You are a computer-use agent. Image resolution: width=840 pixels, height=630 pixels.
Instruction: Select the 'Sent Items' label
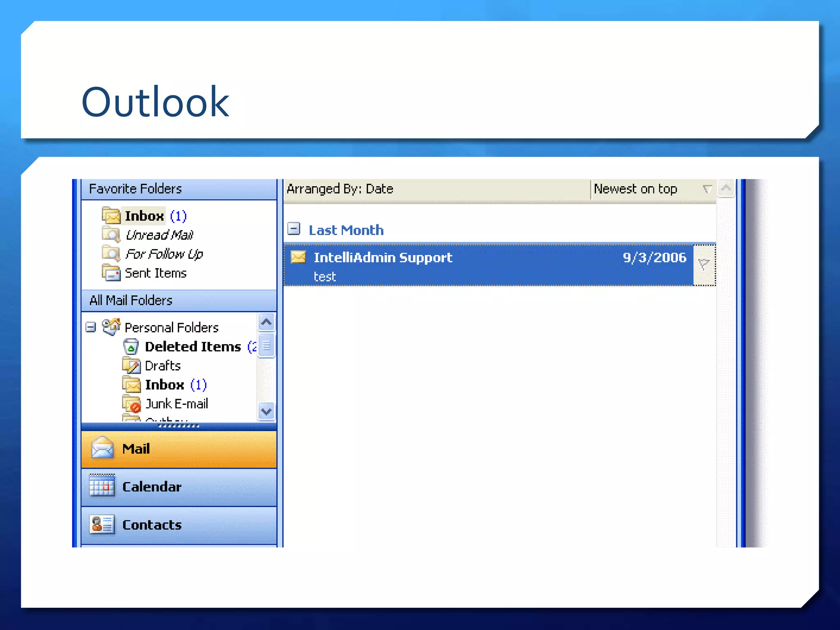(x=155, y=273)
